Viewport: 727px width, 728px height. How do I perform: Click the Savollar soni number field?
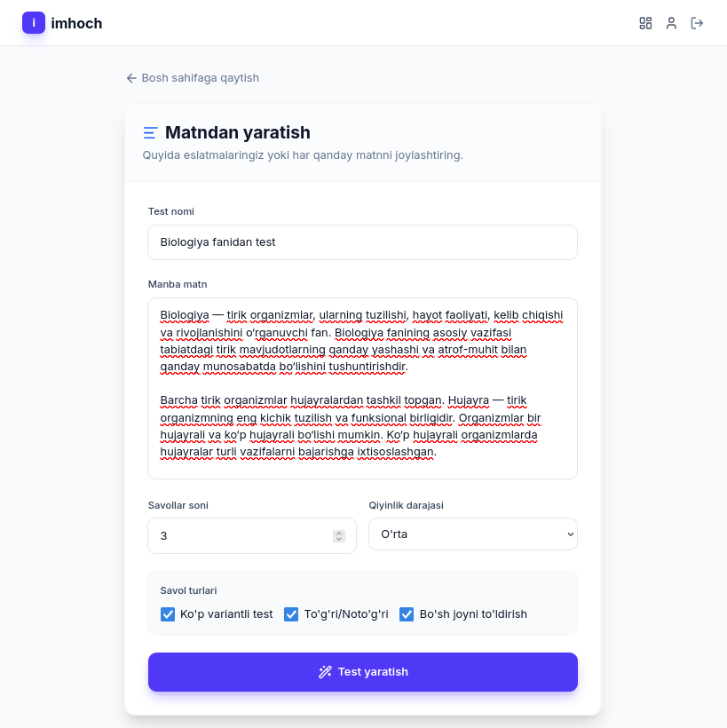[240, 535]
